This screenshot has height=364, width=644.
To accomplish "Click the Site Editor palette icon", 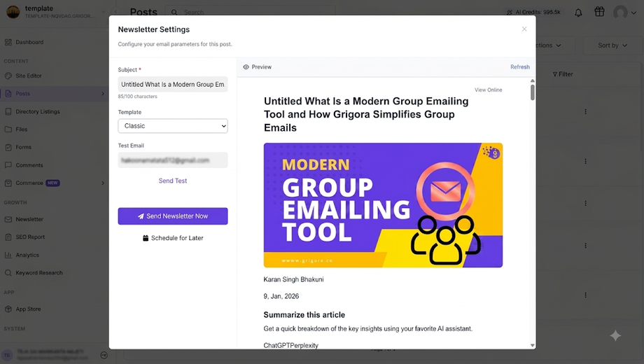I will pyautogui.click(x=8, y=76).
